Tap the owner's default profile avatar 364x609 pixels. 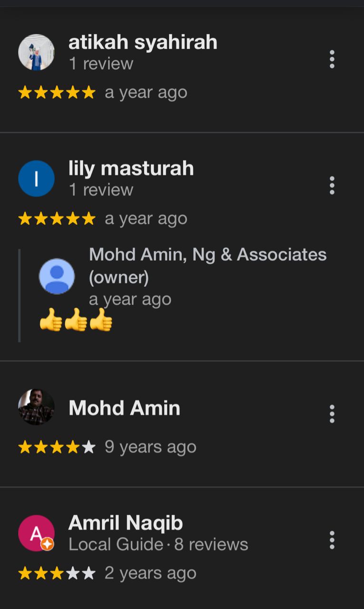tap(57, 276)
